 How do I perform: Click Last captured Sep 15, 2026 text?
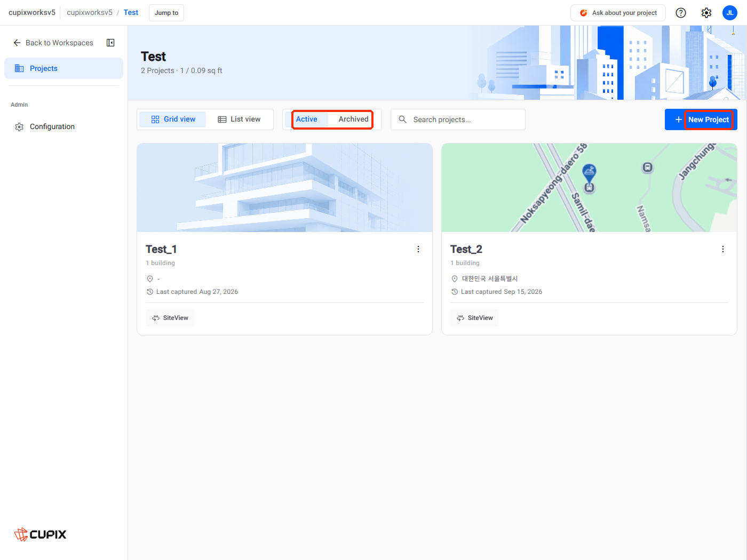502,292
